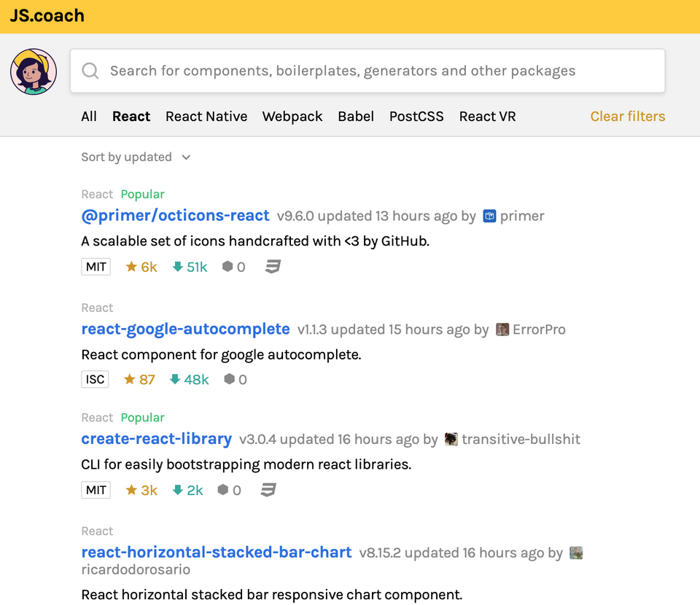Click download arrow icon on create-react-library
Viewport: 700px width, 605px height.
(178, 490)
